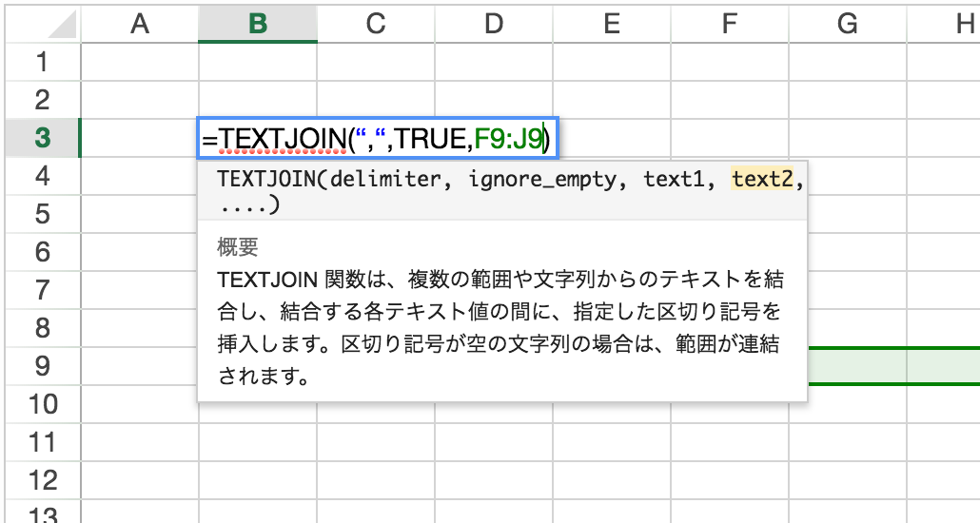
Task: Select column A header
Action: point(140,24)
